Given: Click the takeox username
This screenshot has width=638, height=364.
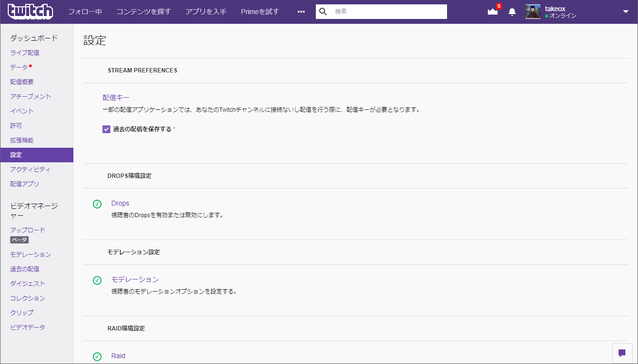Looking at the screenshot, I should pos(555,9).
